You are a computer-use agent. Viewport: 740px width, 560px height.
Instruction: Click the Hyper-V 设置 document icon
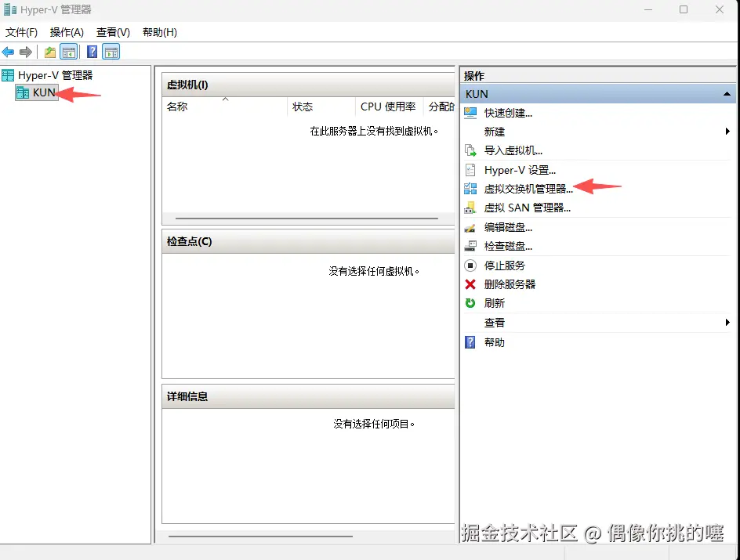[470, 170]
